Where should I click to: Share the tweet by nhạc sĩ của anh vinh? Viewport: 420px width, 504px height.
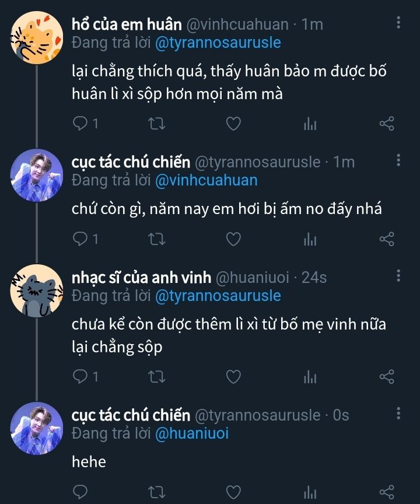387,377
